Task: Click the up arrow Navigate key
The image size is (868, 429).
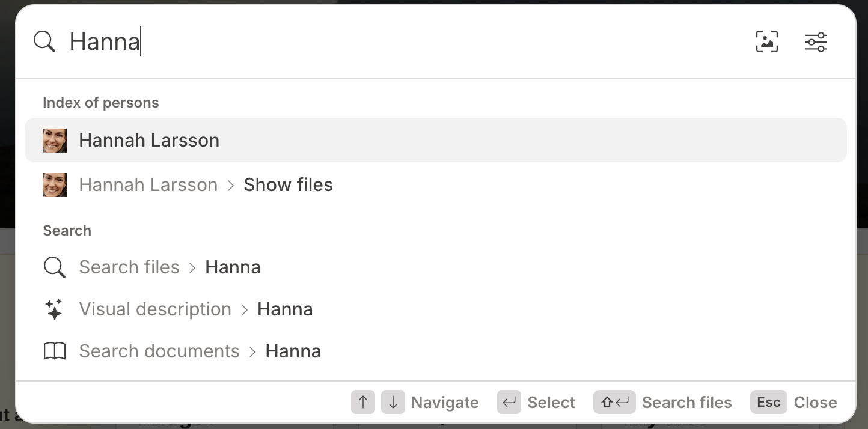Action: click(x=363, y=402)
